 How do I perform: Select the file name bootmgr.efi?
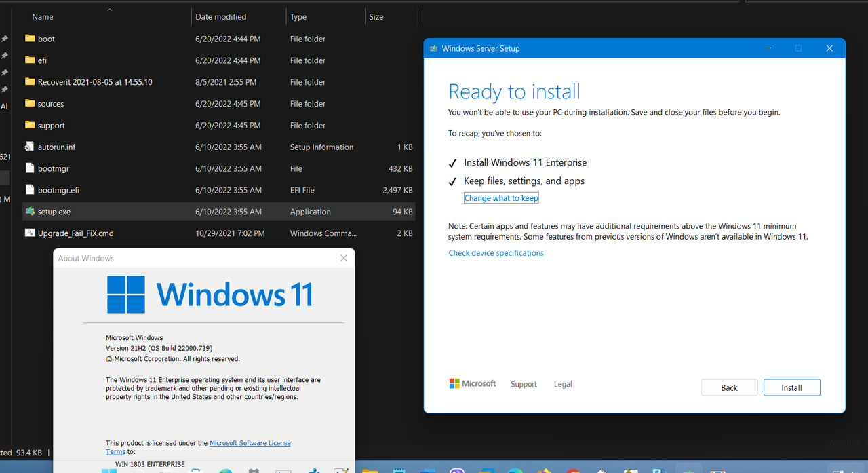[x=58, y=190]
